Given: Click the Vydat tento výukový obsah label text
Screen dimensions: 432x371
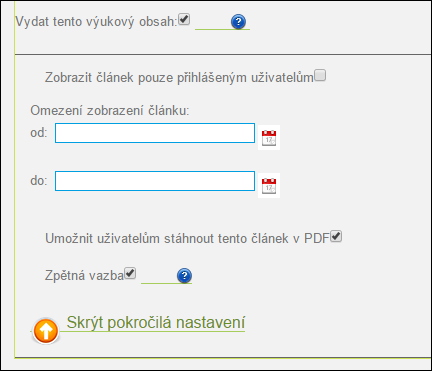Looking at the screenshot, I should pyautogui.click(x=97, y=22).
